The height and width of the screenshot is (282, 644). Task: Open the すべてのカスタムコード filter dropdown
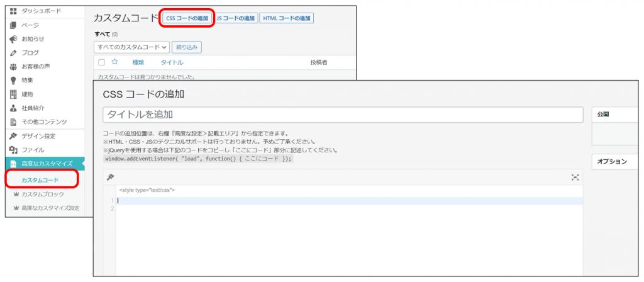(131, 47)
